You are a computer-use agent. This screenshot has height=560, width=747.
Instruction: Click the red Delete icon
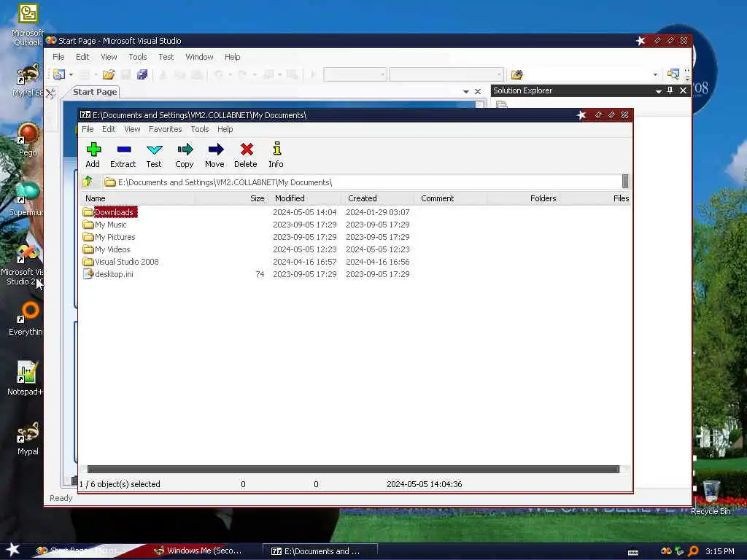point(246,155)
